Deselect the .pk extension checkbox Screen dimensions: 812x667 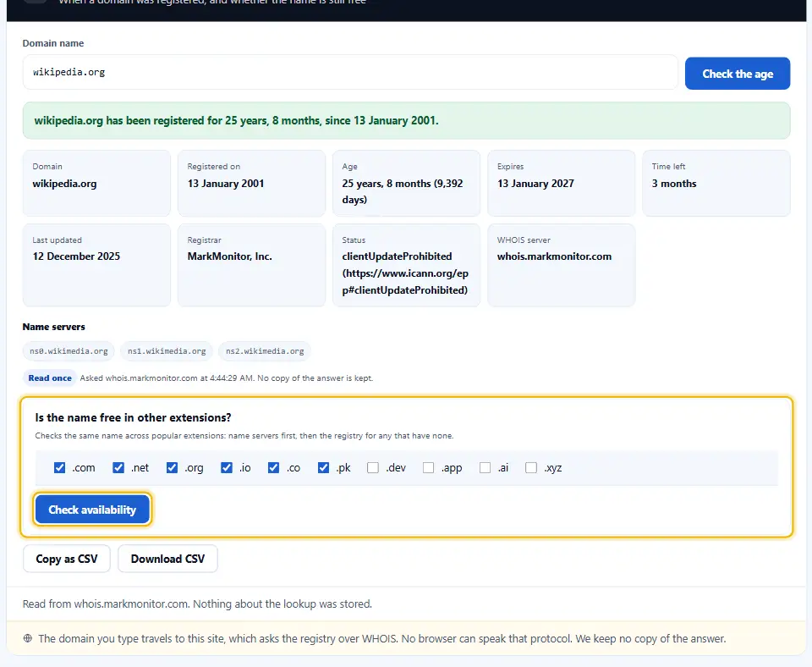tap(323, 467)
